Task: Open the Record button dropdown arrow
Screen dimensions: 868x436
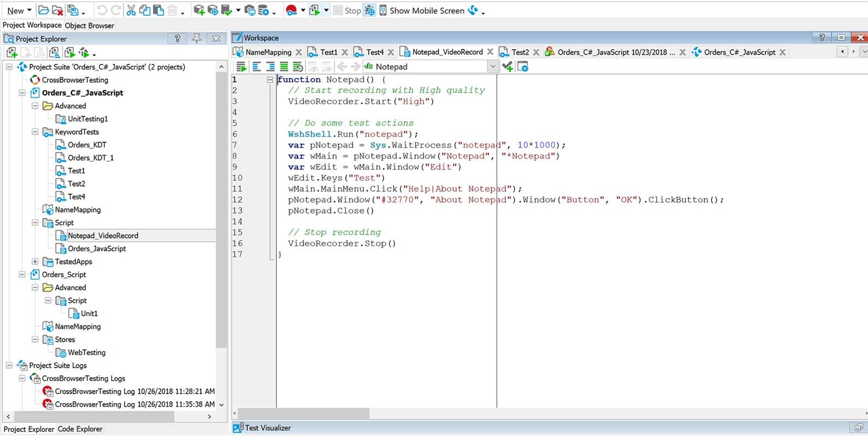Action: (303, 10)
